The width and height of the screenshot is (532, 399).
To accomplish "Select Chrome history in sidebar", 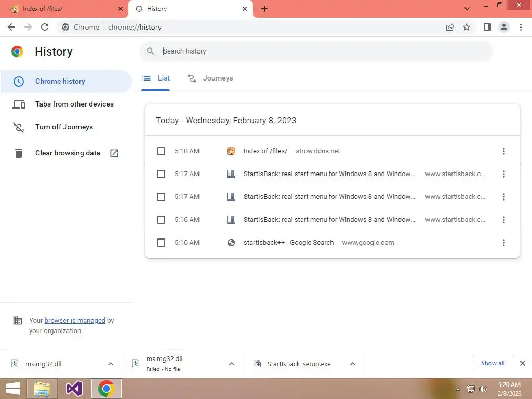I will pos(66,82).
